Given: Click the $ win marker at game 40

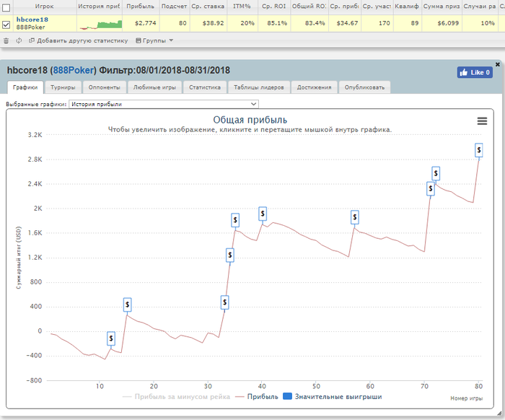Looking at the screenshot, I should tap(263, 214).
